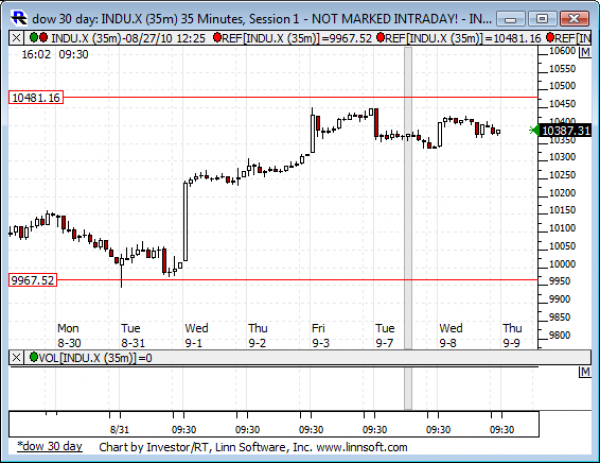Click the 8/31 time axis label
600x463 pixels.
pyautogui.click(x=119, y=429)
